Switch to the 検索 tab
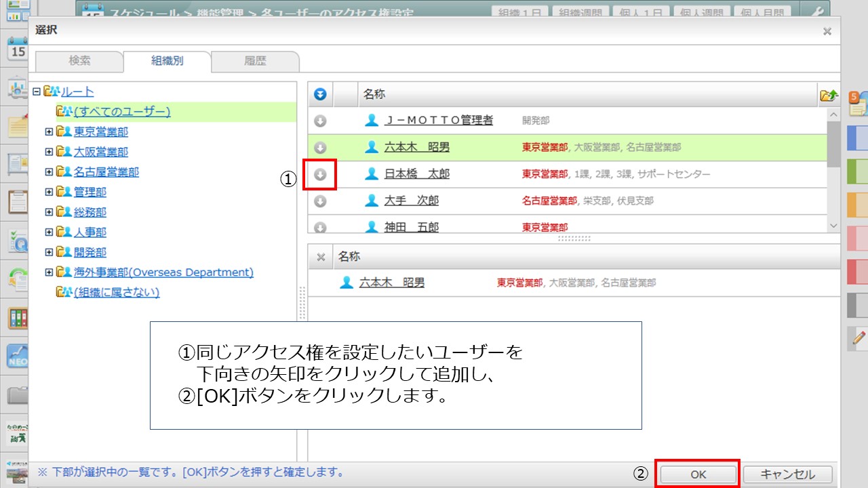The width and height of the screenshot is (868, 488). (79, 61)
